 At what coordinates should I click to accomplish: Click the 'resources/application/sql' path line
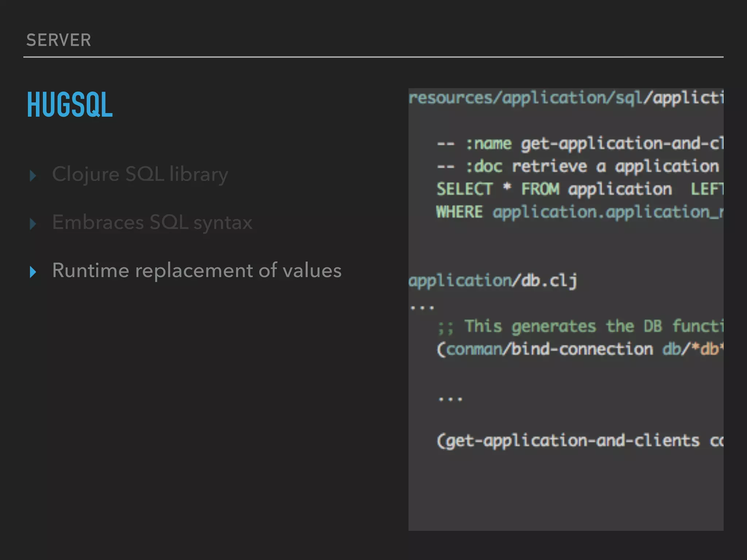coord(566,98)
